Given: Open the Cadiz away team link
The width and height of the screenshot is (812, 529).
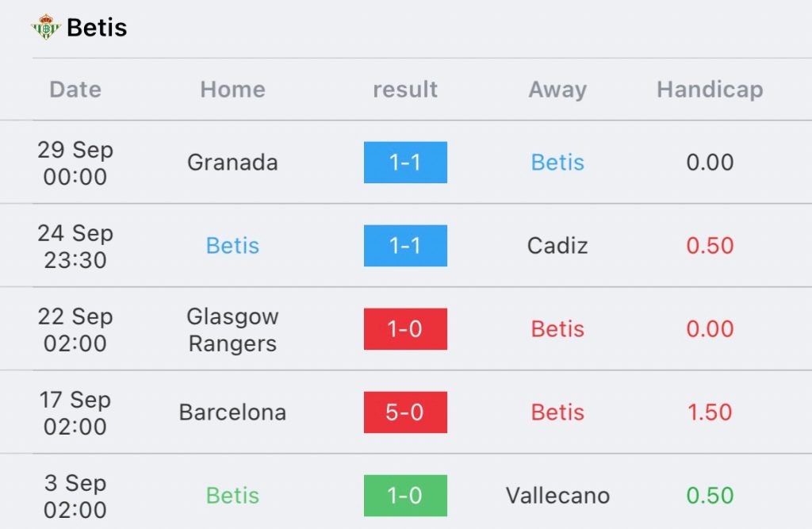Looking at the screenshot, I should coord(557,246).
